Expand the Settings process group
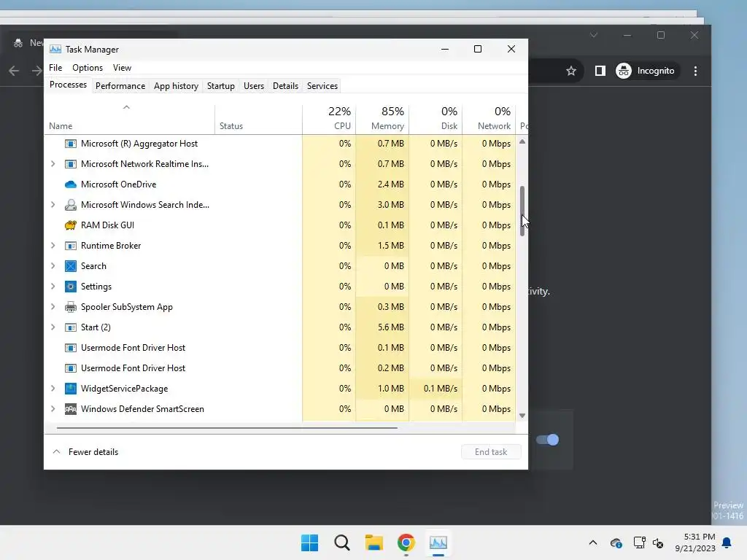This screenshot has height=560, width=747. pyautogui.click(x=53, y=286)
